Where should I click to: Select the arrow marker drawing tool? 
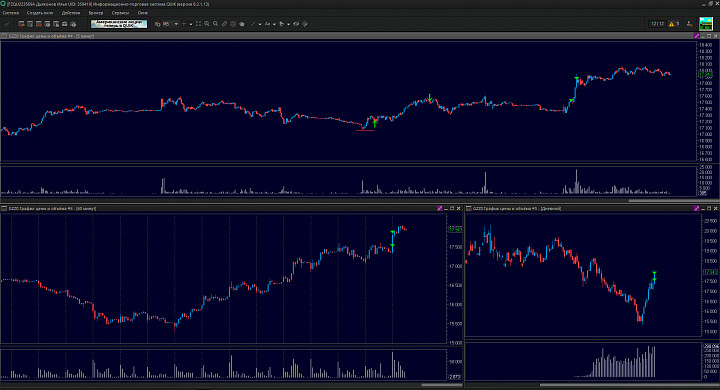coord(282,24)
